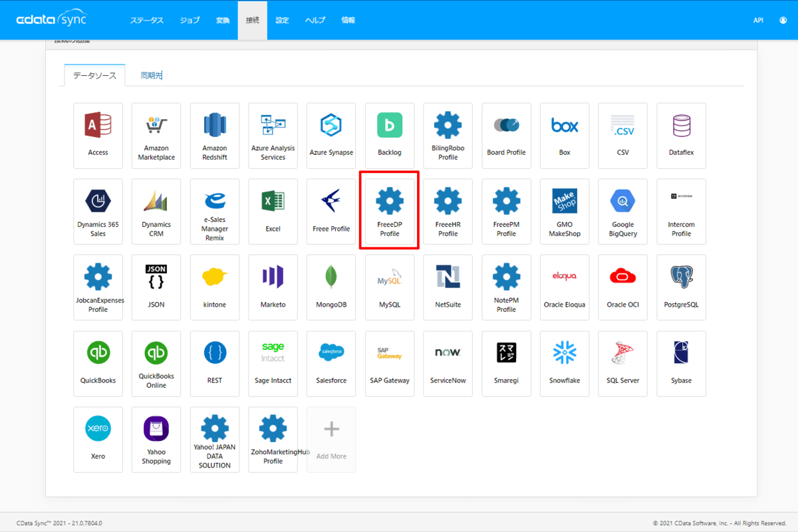The image size is (798, 532).
Task: Open Amazon Redshift connector tile
Action: point(215,136)
